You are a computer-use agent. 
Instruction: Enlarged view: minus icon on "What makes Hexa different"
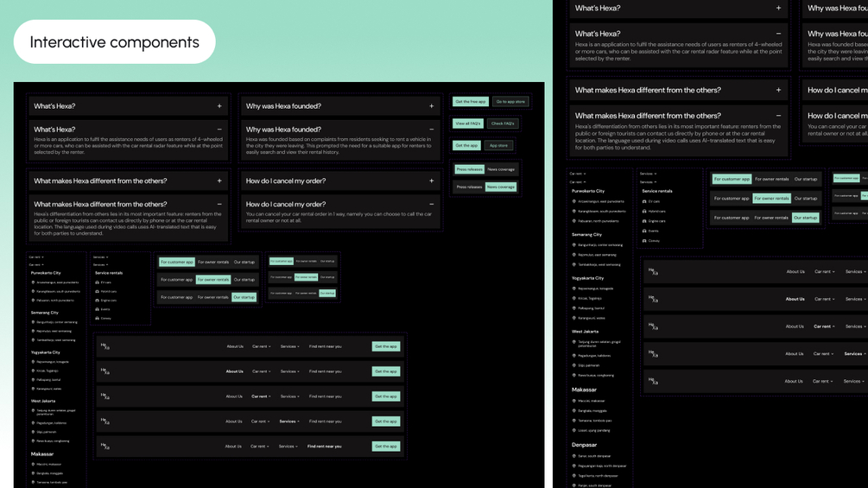click(778, 116)
